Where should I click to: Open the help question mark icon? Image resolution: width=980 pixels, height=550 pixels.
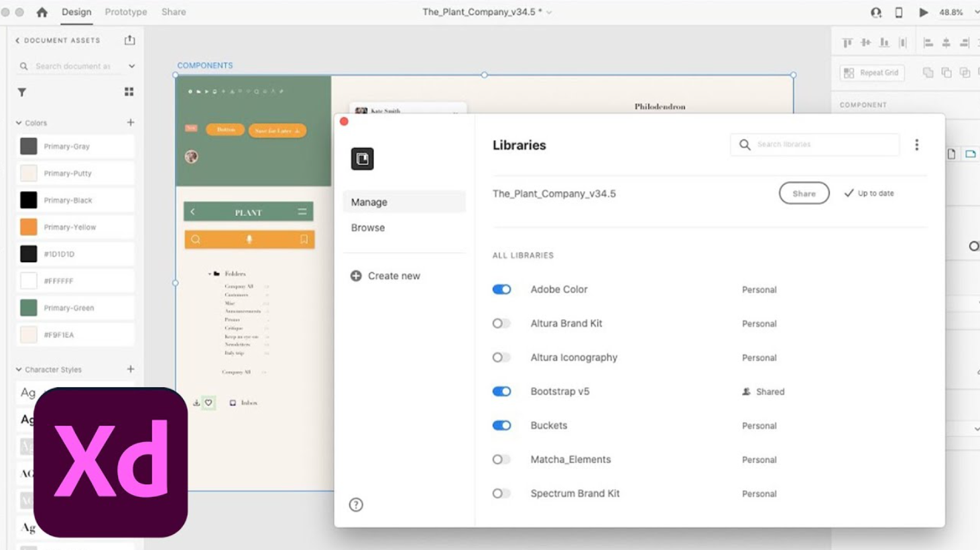point(356,504)
